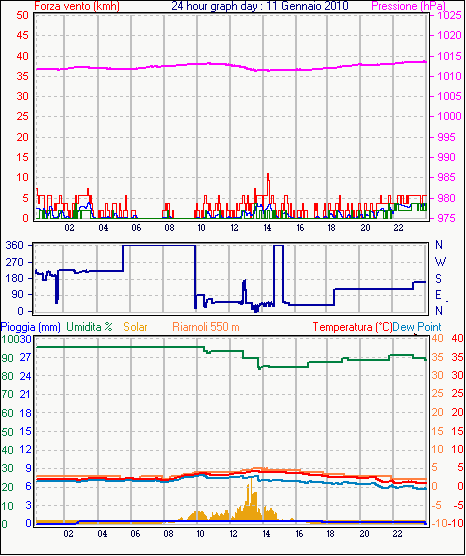
Task: Click the 50 value on wind speed axis
Action: pyautogui.click(x=22, y=15)
